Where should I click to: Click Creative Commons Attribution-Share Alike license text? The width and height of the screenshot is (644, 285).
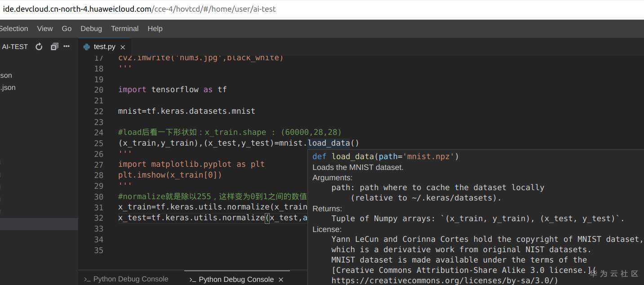[464, 270]
